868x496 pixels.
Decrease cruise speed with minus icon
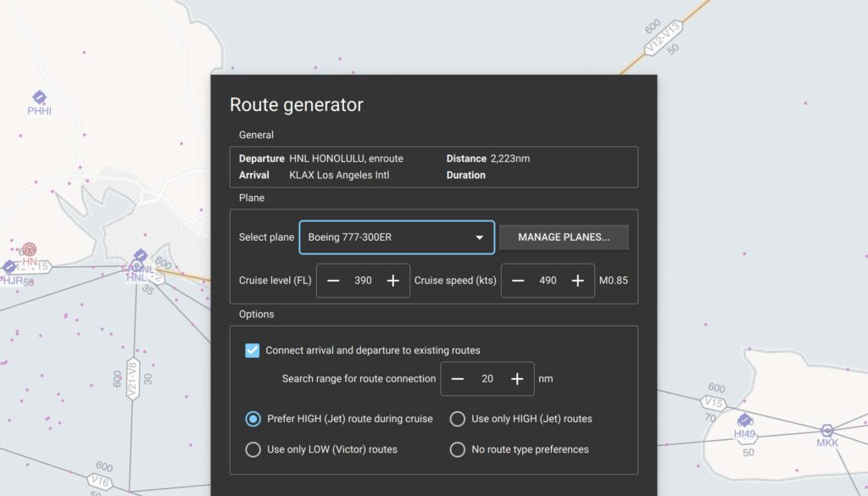(x=518, y=281)
